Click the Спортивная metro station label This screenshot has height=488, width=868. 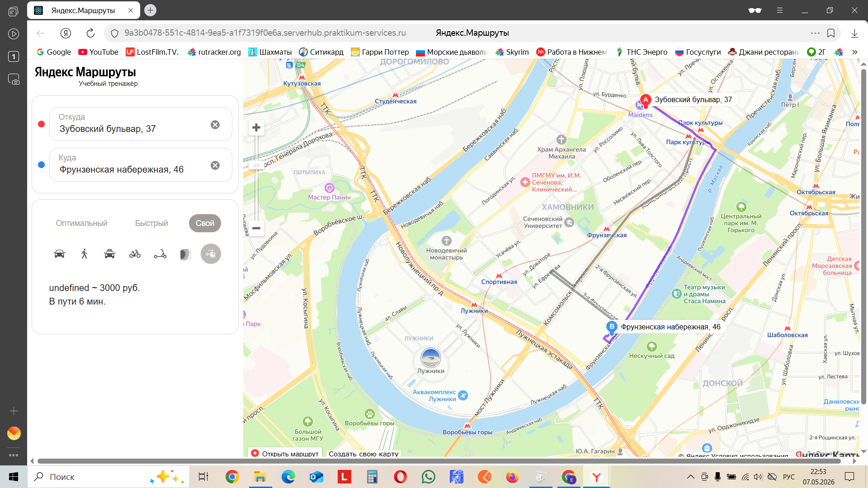tap(499, 282)
